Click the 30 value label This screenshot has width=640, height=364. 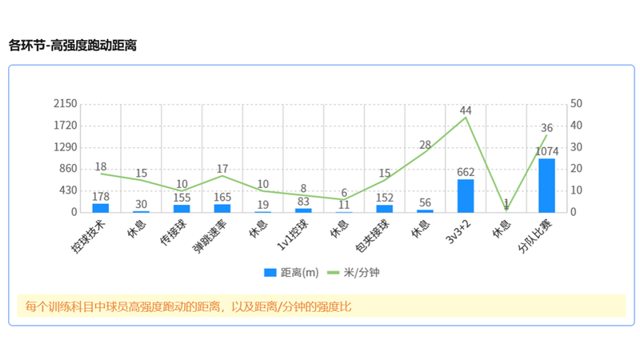(142, 205)
